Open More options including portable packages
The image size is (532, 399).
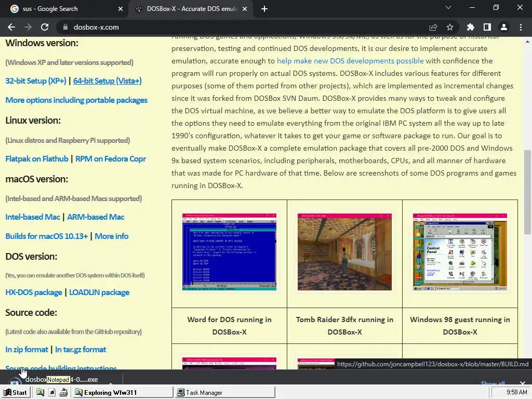pos(76,100)
